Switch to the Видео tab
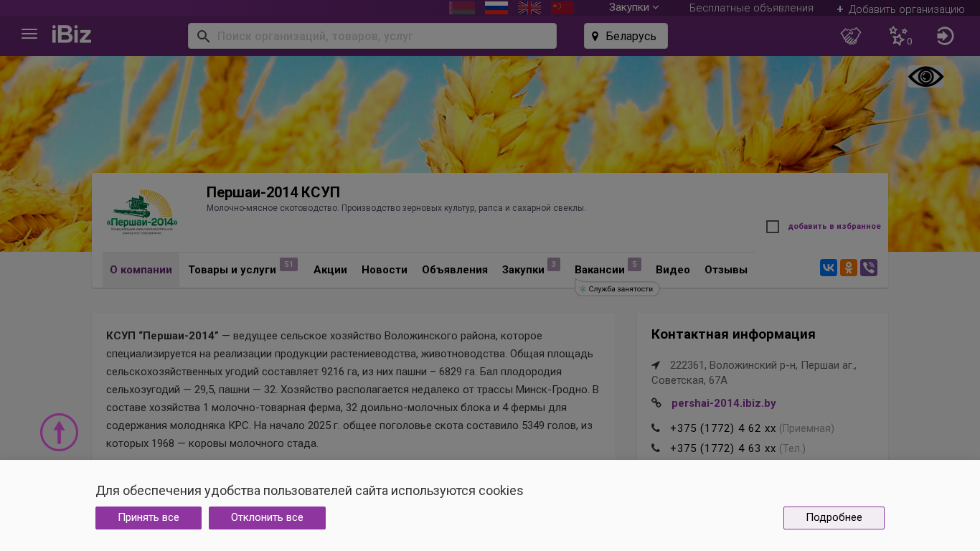This screenshot has width=980, height=551. (x=673, y=270)
